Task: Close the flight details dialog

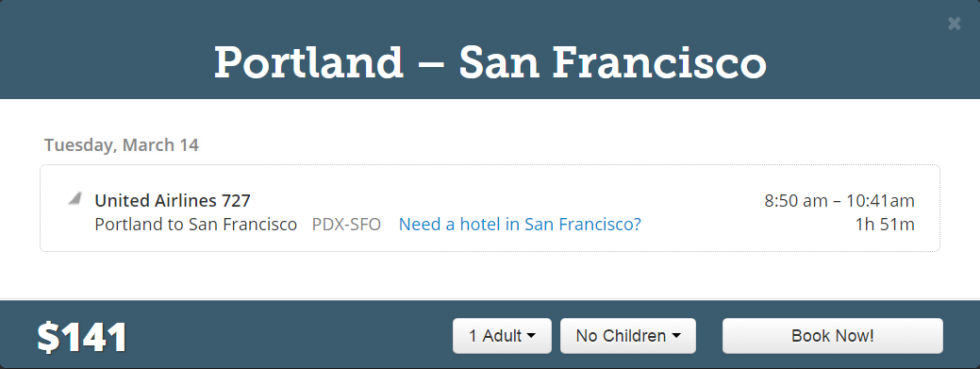Action: pos(954,24)
